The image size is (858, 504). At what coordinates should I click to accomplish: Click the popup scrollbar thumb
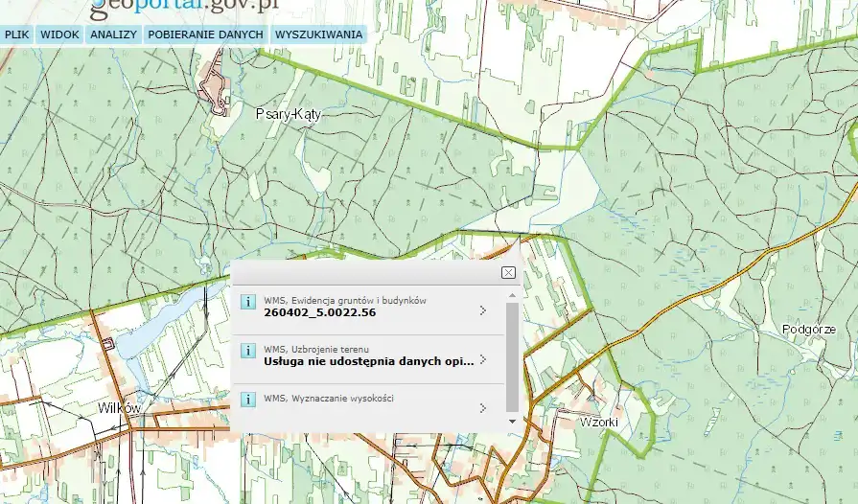point(512,355)
